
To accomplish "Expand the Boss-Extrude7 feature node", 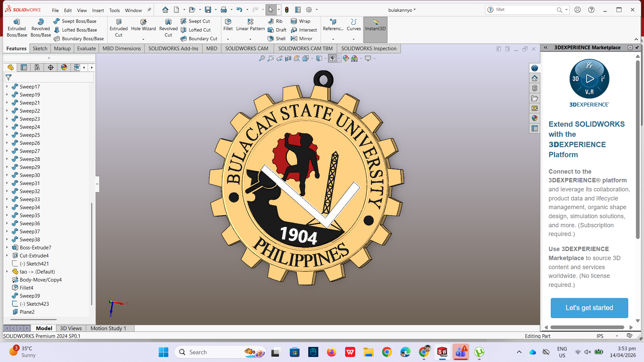I will (x=7, y=247).
